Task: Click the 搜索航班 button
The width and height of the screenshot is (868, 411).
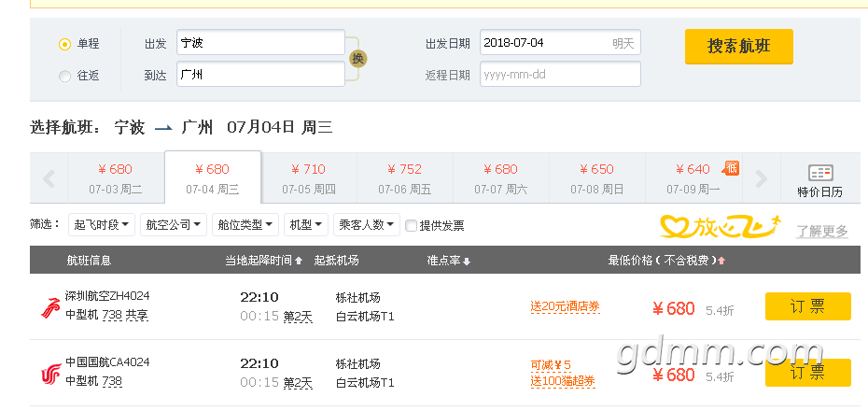Action: point(739,47)
